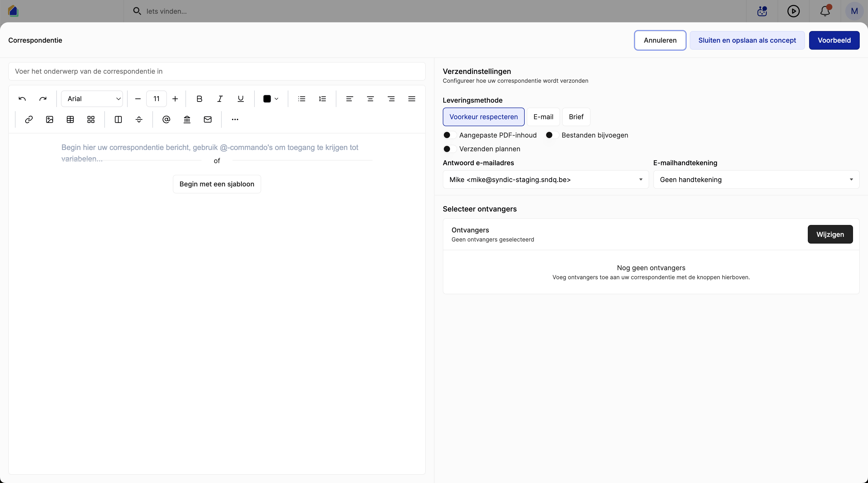868x483 pixels.
Task: Click the search magnifier icon
Action: 137,11
